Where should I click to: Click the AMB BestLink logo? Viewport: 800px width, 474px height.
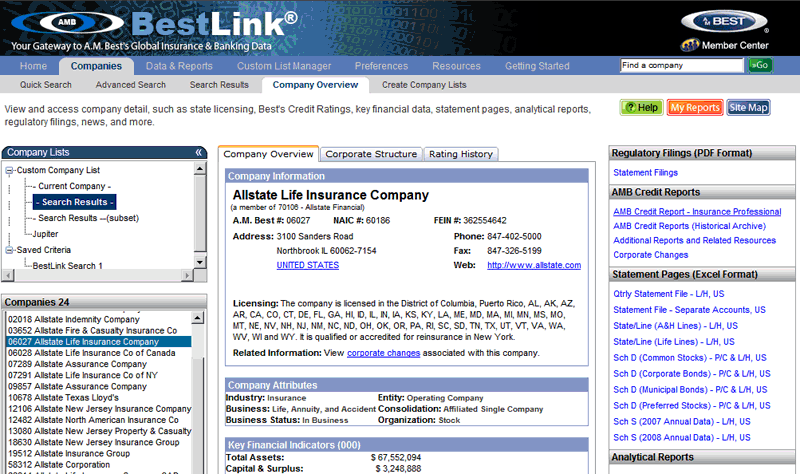(155, 23)
